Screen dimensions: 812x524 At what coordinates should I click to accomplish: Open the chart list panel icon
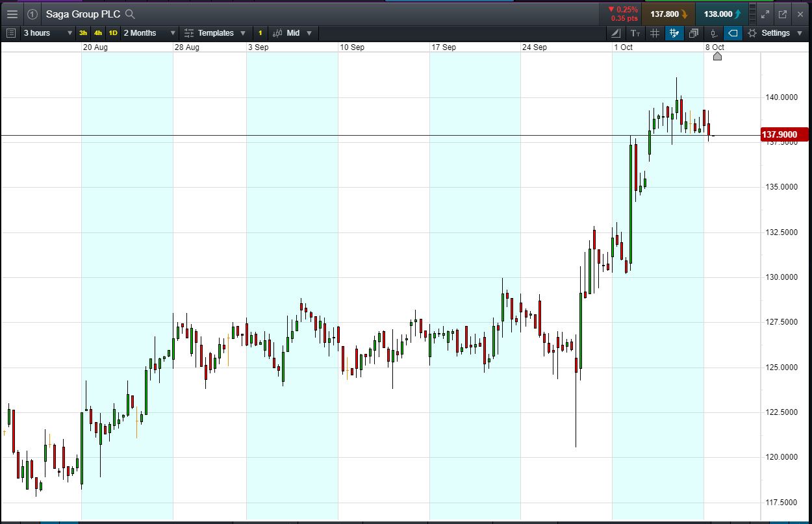click(x=11, y=32)
